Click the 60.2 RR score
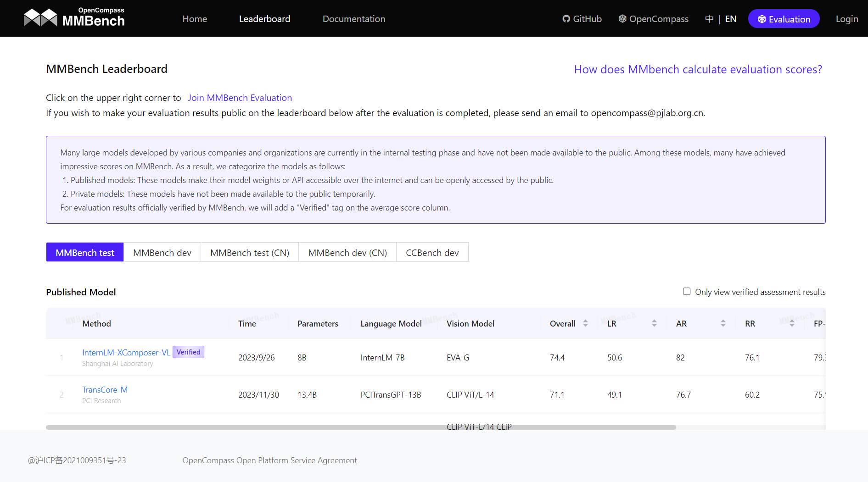This screenshot has width=868, height=482. pos(752,394)
